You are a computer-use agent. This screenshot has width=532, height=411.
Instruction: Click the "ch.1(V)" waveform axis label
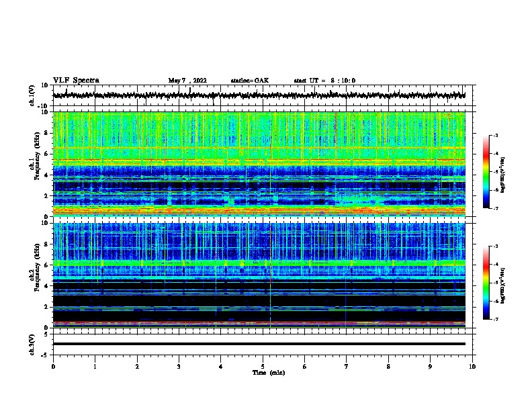click(32, 95)
